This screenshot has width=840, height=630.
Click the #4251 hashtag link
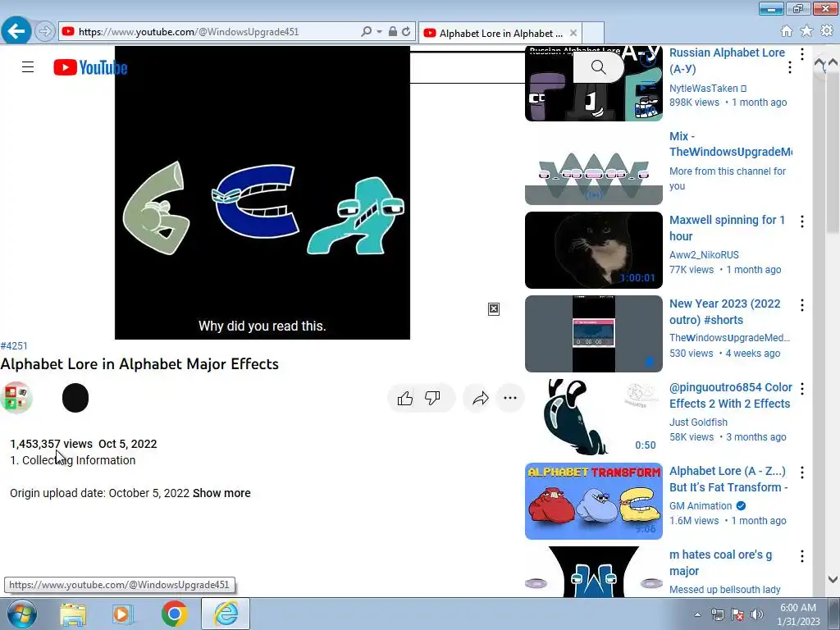click(14, 346)
